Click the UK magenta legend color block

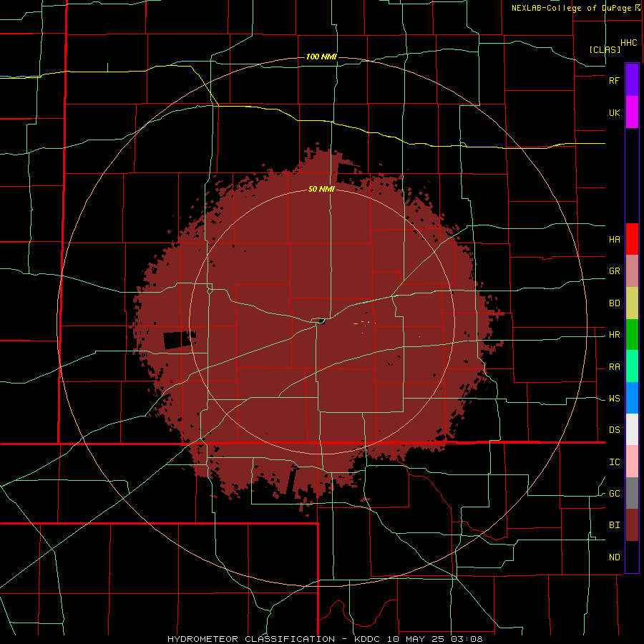[632, 112]
